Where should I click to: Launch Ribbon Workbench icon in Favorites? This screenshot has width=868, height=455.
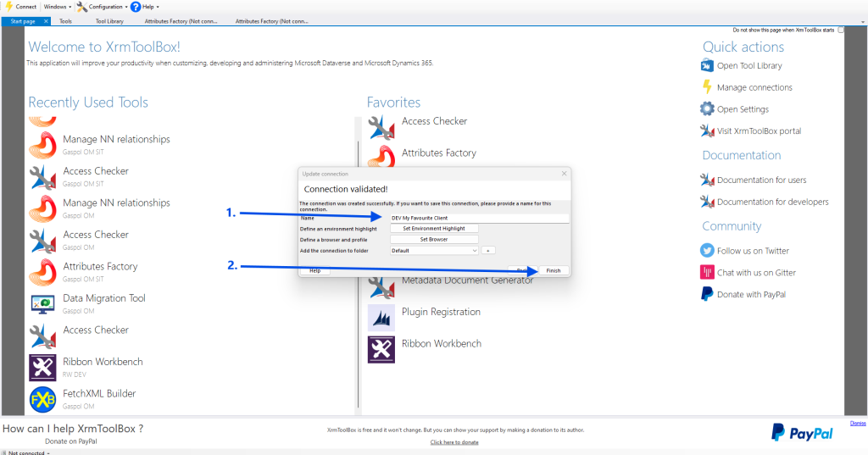click(381, 349)
